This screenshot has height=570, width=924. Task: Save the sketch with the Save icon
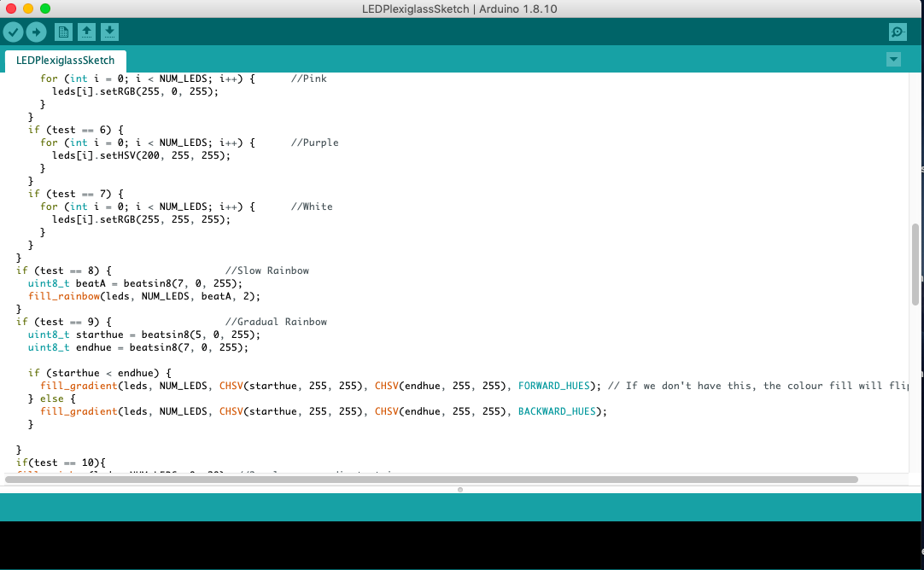(x=110, y=32)
